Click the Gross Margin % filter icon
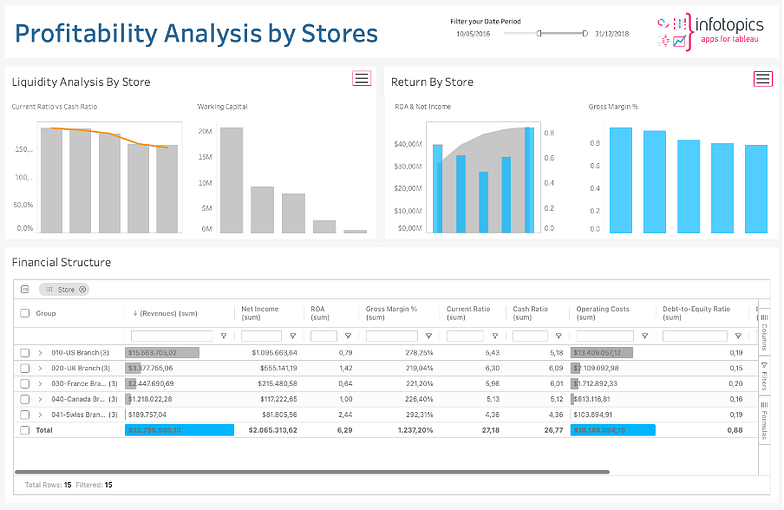The image size is (784, 510). coord(428,336)
